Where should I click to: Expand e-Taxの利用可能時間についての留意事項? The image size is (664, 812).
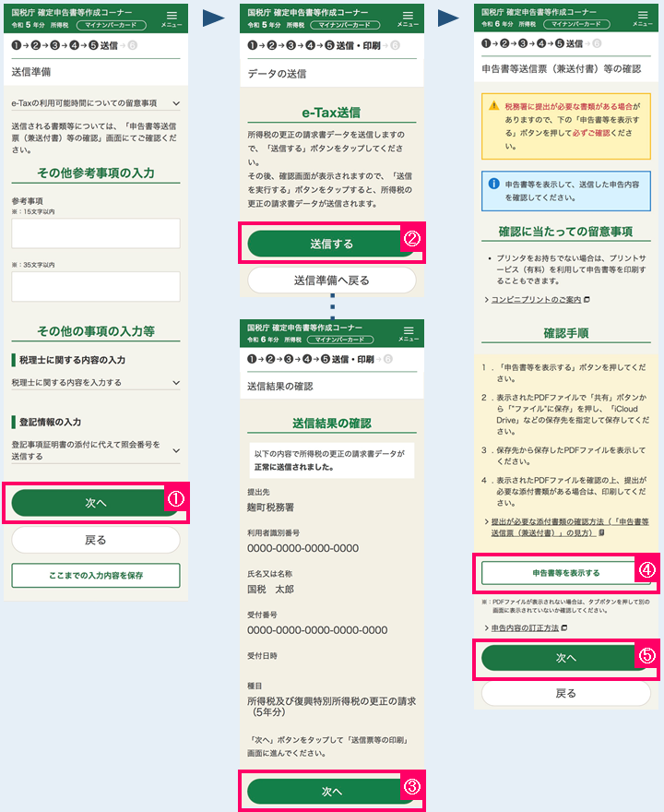coord(96,103)
